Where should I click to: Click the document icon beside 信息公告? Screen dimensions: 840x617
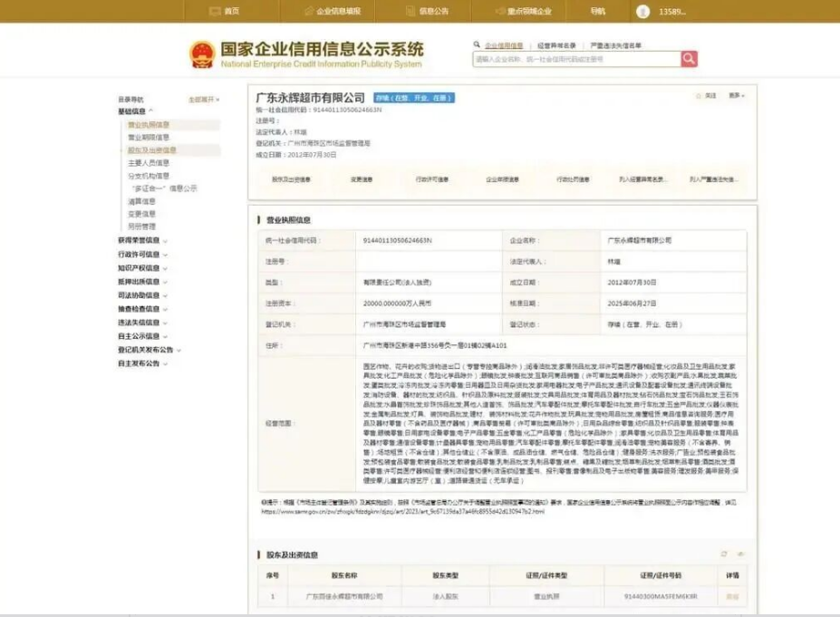point(410,11)
